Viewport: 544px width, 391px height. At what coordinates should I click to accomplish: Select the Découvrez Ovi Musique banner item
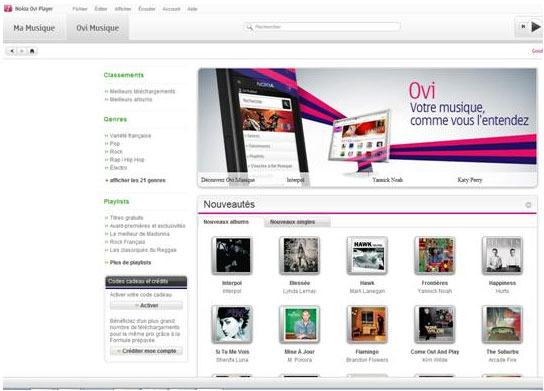228,180
